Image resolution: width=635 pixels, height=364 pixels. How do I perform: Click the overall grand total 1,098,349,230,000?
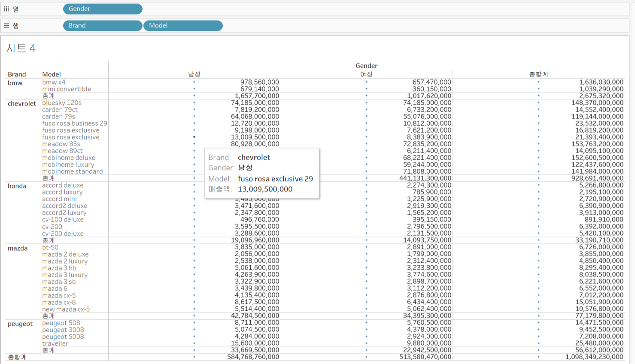coord(595,357)
